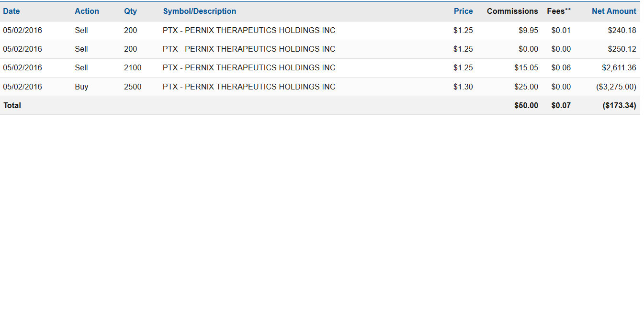Select the ($173.34) total net amount

(x=619, y=105)
